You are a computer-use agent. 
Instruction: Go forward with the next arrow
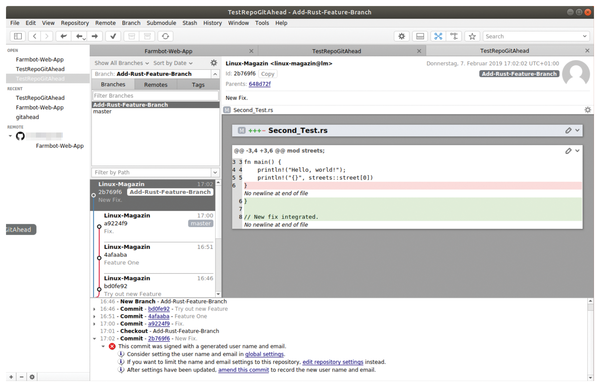click(47, 36)
